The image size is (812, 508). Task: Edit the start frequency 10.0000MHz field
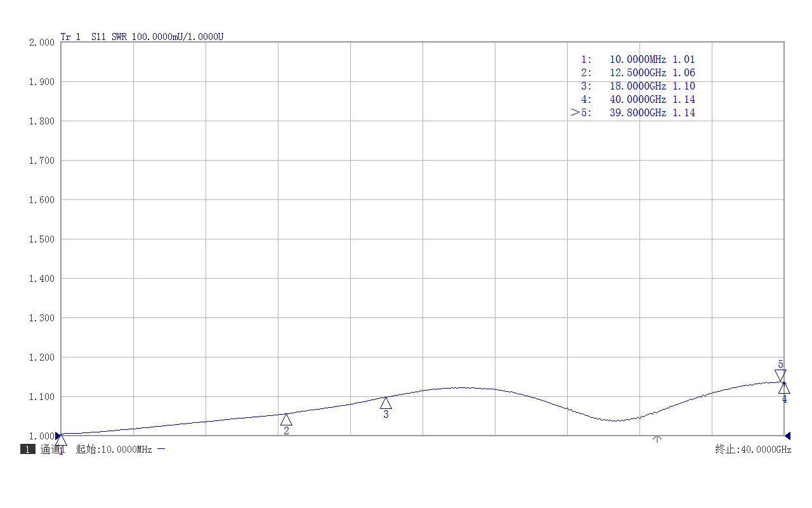(x=114, y=450)
